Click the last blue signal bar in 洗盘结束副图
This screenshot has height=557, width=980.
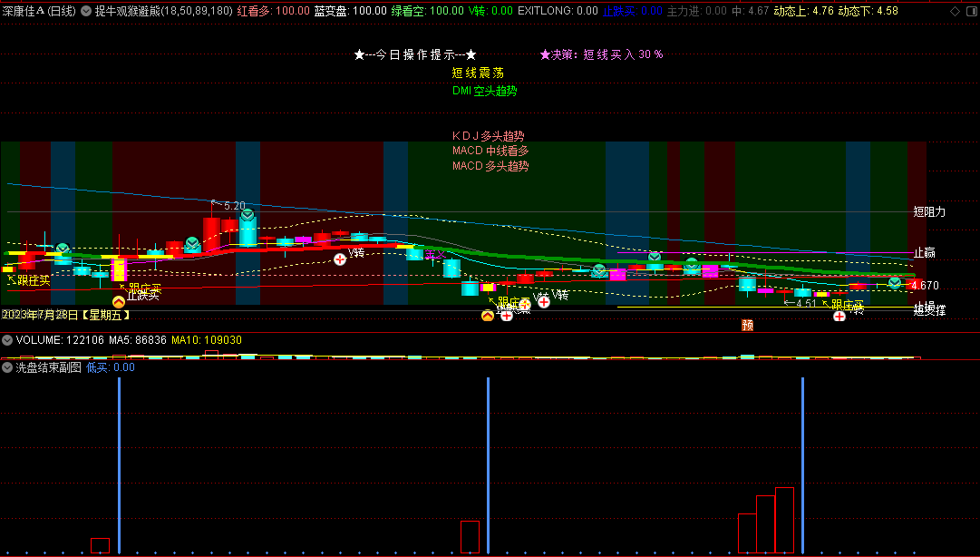[x=802, y=465]
